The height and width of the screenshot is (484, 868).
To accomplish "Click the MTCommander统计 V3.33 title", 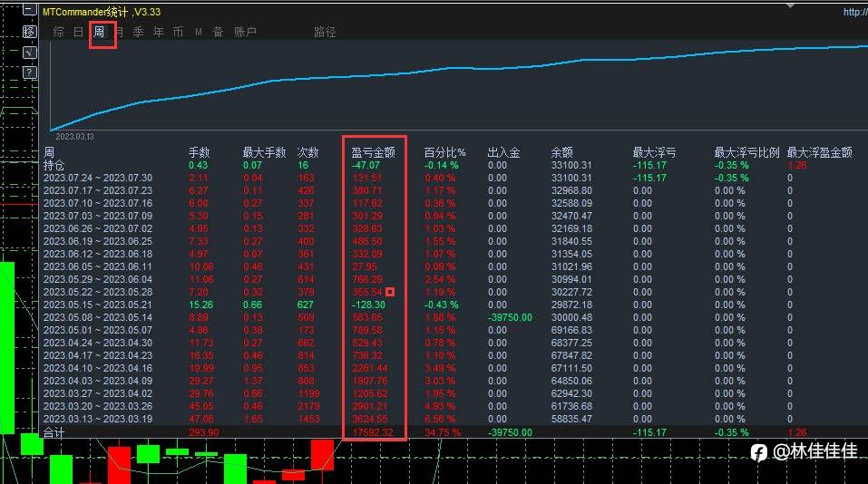I will [x=102, y=12].
